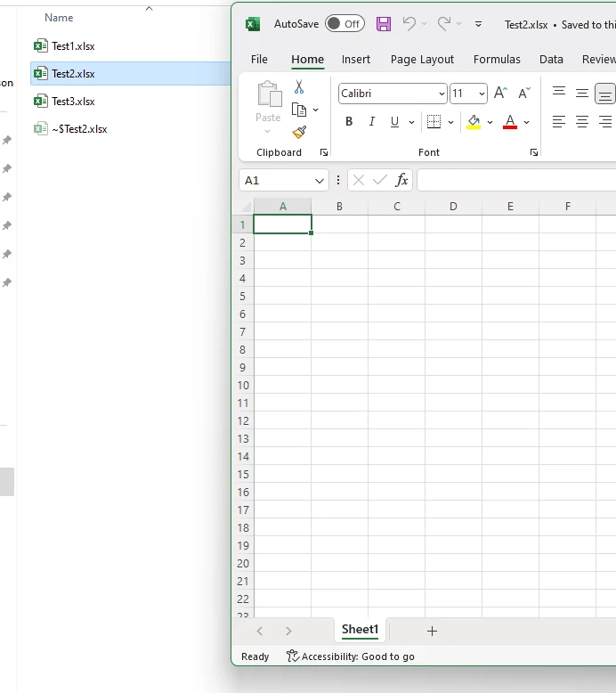Click the Copy icon in Clipboard group
This screenshot has width=616, height=693.
click(x=299, y=110)
